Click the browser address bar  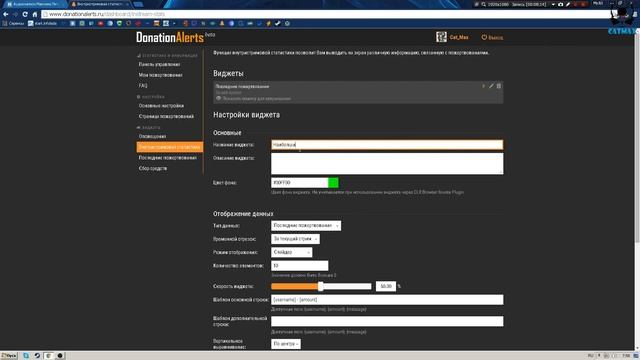pyautogui.click(x=326, y=14)
